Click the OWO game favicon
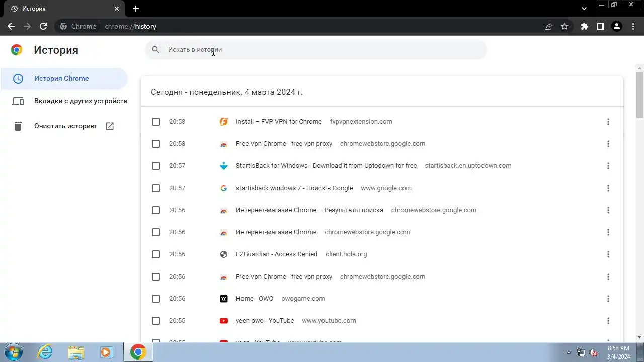 pos(224,299)
